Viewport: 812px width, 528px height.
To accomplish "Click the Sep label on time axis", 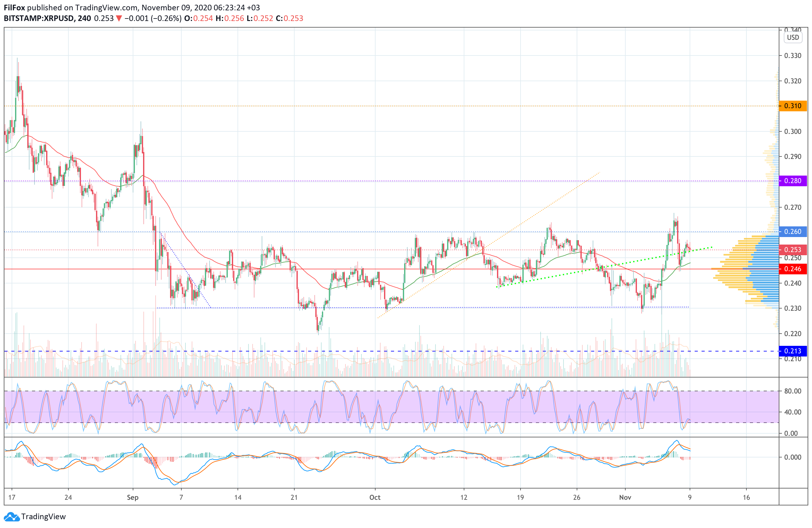I will click(133, 497).
